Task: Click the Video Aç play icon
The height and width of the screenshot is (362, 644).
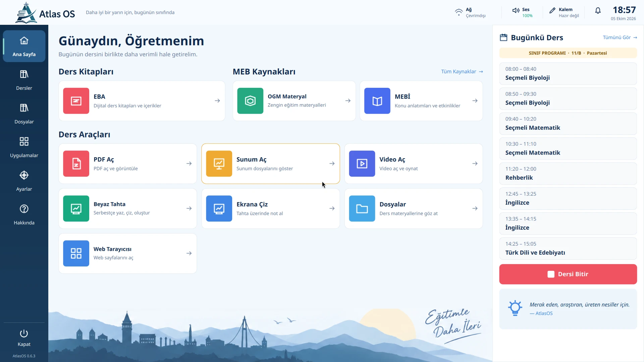Action: pos(362,164)
